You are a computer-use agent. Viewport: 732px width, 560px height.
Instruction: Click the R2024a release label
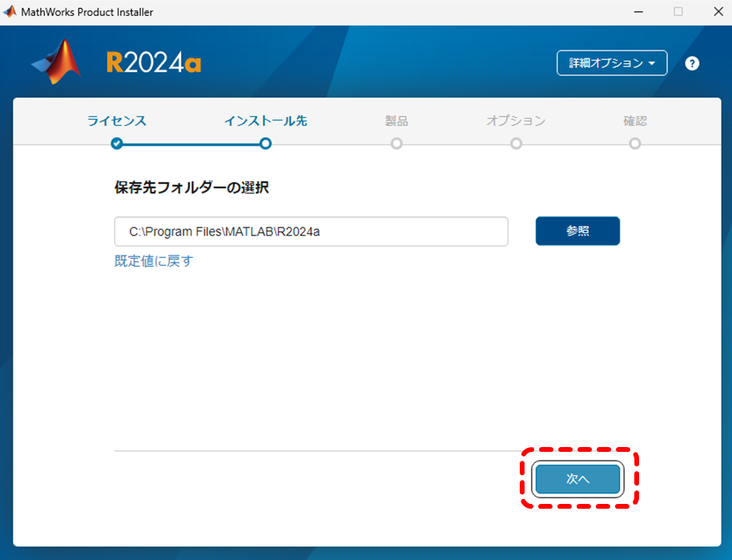[154, 62]
